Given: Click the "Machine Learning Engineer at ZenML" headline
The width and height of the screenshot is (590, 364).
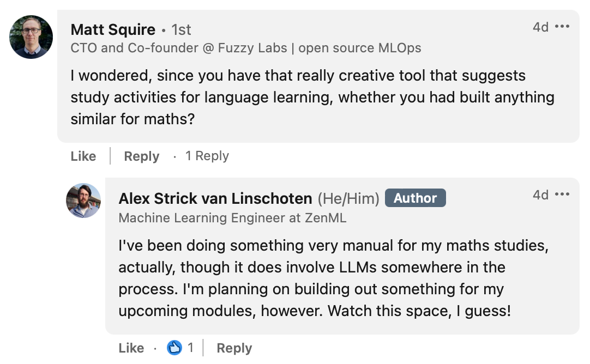Looking at the screenshot, I should pyautogui.click(x=232, y=218).
